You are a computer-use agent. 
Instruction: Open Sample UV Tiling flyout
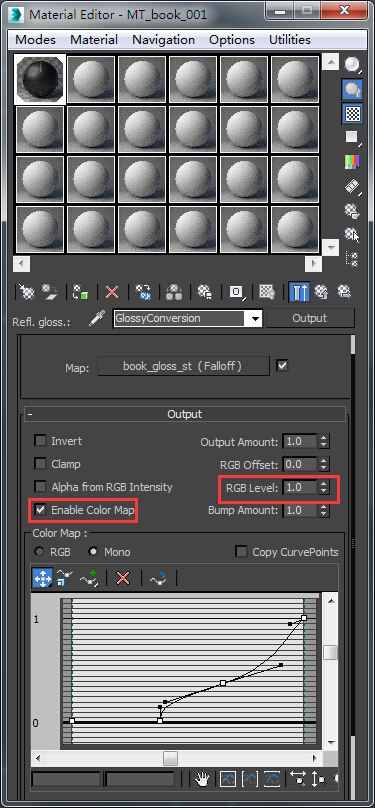point(352,137)
